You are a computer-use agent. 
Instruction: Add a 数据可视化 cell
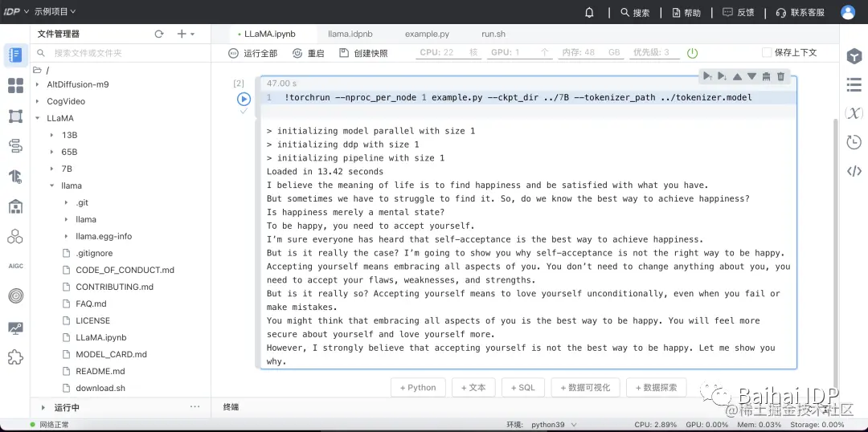(x=586, y=388)
